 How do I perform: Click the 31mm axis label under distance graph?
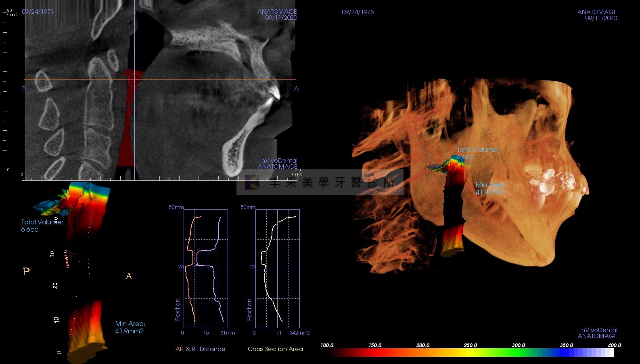tap(228, 333)
